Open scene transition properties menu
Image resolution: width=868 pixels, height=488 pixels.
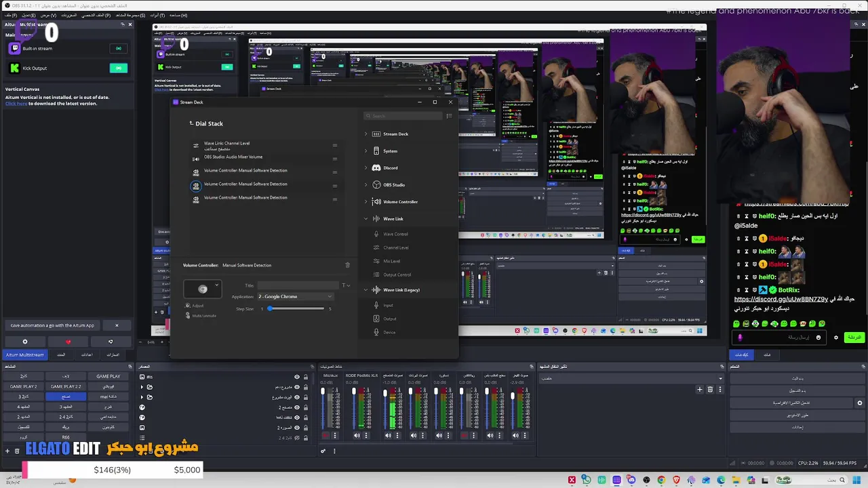coord(719,389)
